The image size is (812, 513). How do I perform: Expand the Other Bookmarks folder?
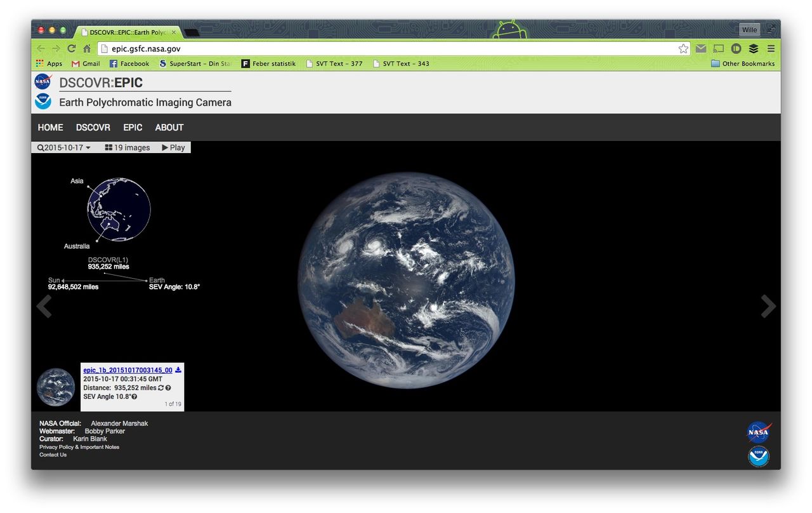[x=743, y=63]
